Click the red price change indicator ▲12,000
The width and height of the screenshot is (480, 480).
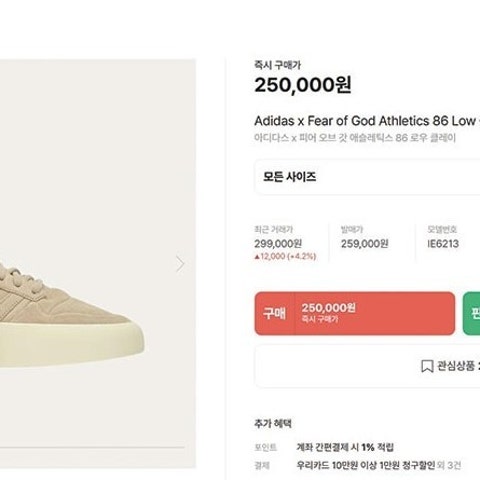[285, 256]
